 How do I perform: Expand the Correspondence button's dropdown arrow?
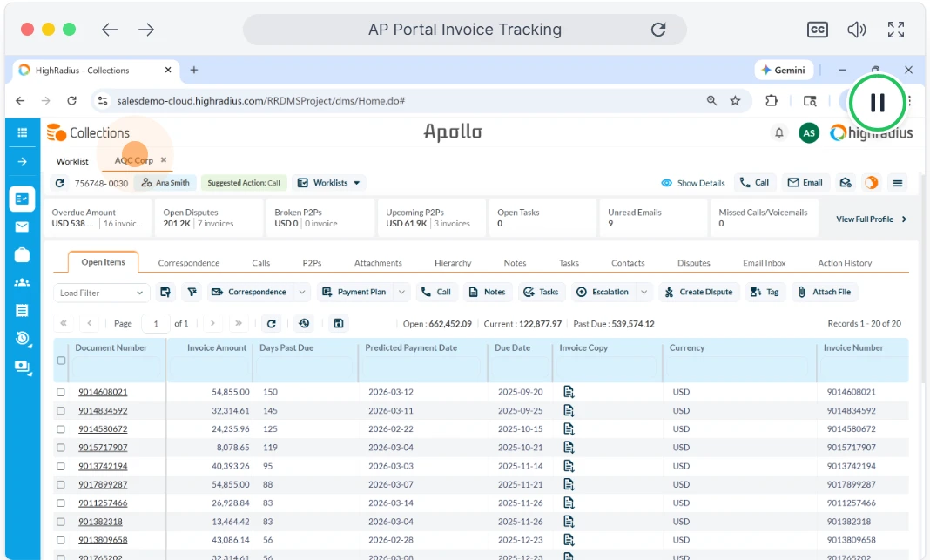302,292
